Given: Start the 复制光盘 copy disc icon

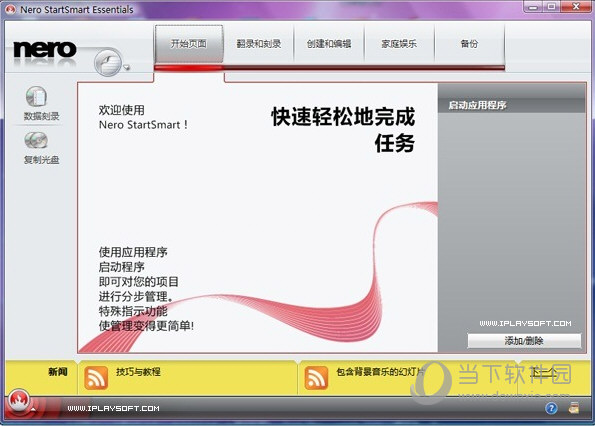Looking at the screenshot, I should click(x=36, y=140).
